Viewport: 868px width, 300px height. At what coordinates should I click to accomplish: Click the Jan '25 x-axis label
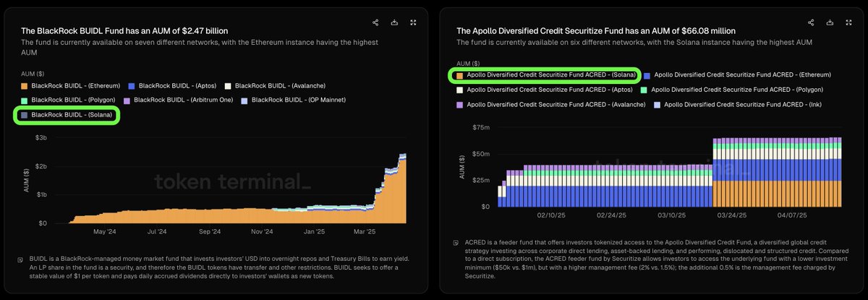[314, 232]
